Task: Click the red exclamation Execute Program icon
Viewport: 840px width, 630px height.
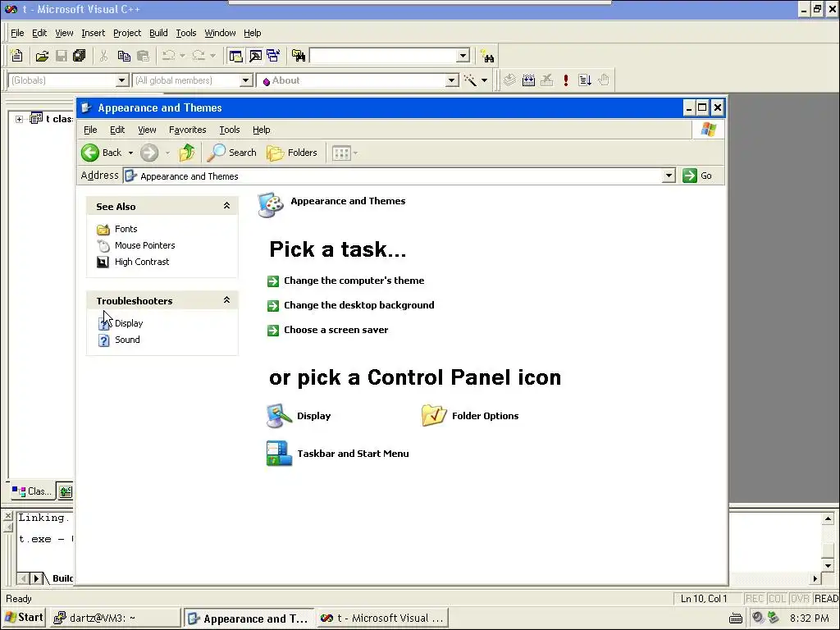Action: coord(566,80)
